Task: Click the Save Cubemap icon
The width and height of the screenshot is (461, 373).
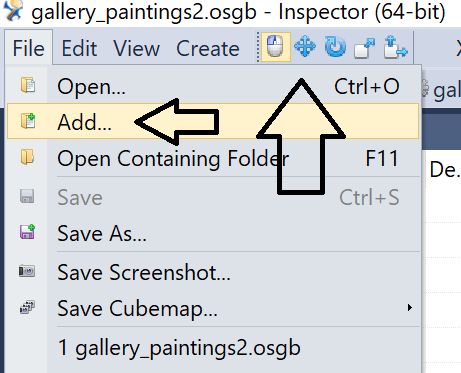Action: click(x=27, y=307)
